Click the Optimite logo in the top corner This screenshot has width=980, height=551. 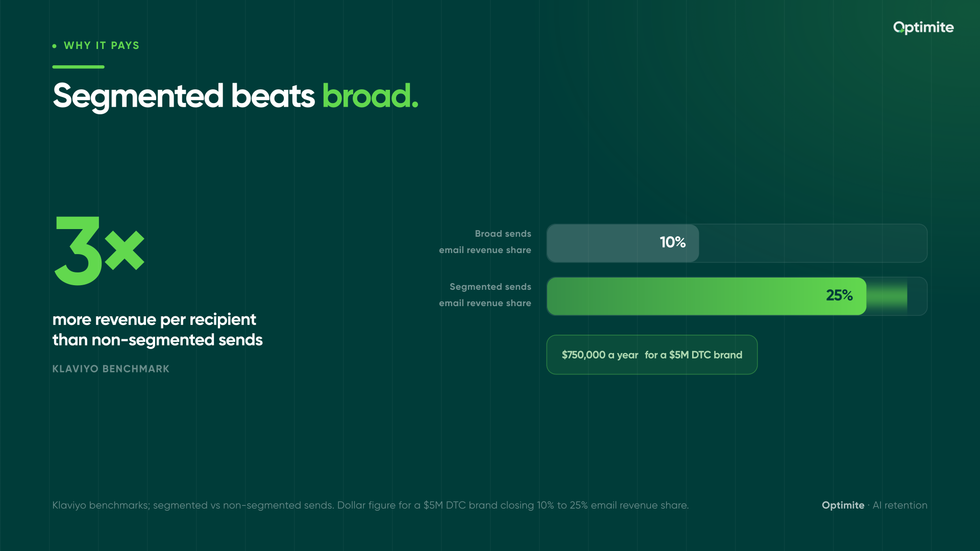point(923,28)
